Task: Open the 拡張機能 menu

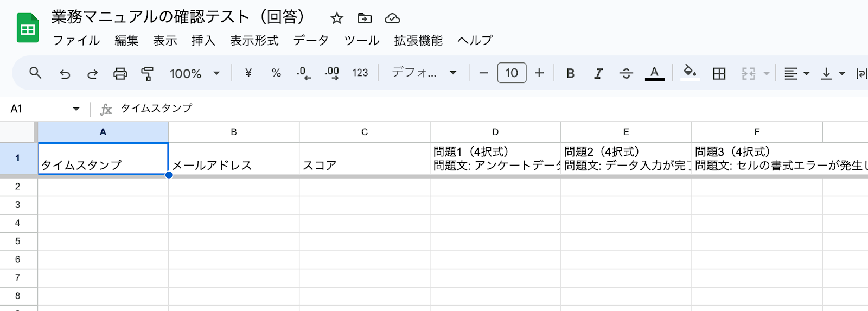Action: pyautogui.click(x=418, y=41)
